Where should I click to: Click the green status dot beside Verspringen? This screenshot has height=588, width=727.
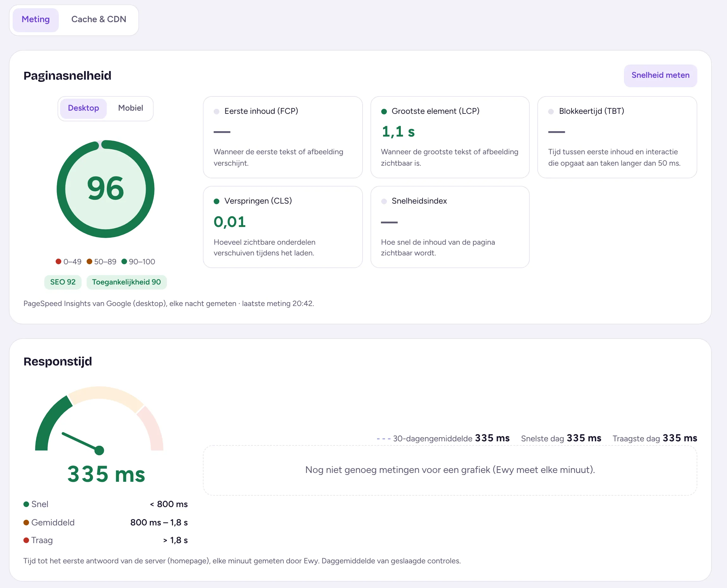pos(217,201)
